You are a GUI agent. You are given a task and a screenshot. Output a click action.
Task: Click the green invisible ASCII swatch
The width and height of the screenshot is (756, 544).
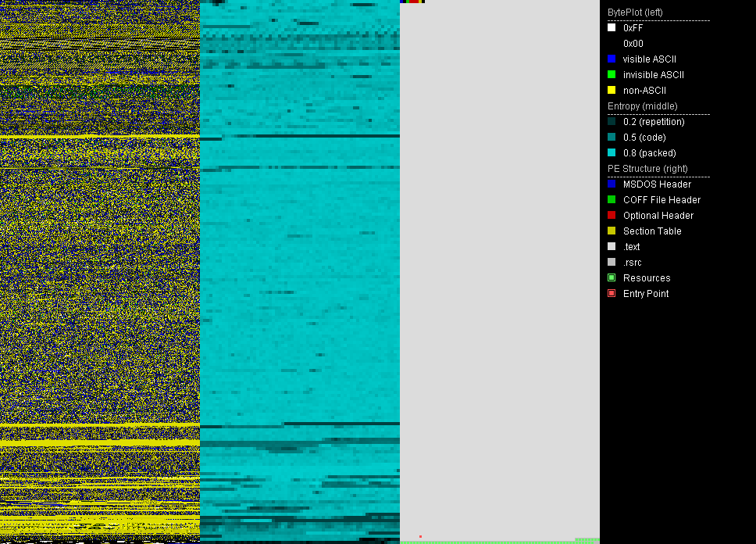click(x=612, y=74)
